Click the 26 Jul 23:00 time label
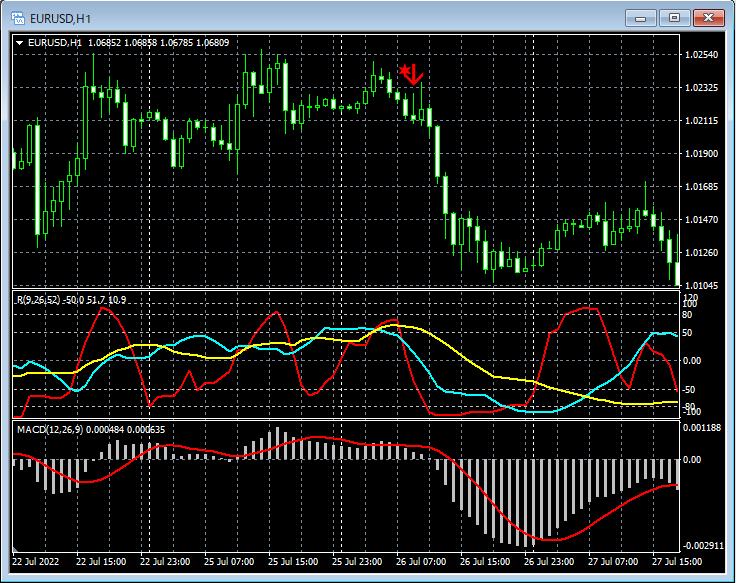Image resolution: width=737 pixels, height=583 pixels. (x=549, y=562)
